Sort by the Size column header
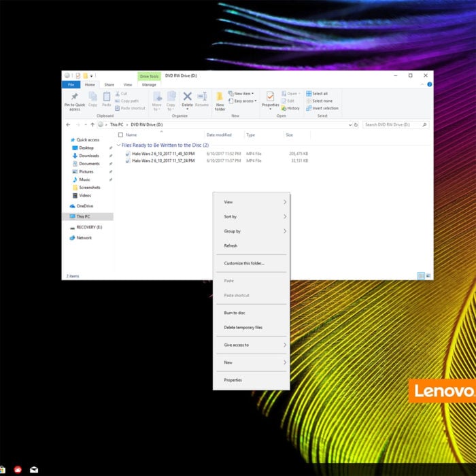The image size is (476, 476). 289,135
